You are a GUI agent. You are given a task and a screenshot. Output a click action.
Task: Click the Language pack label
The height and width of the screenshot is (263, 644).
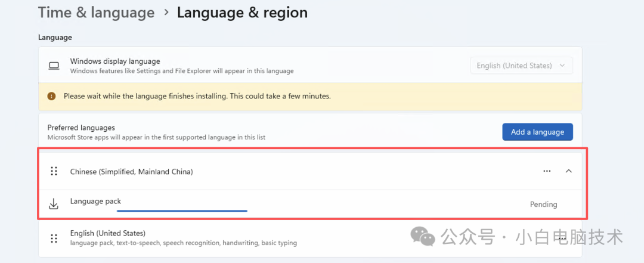pos(95,201)
